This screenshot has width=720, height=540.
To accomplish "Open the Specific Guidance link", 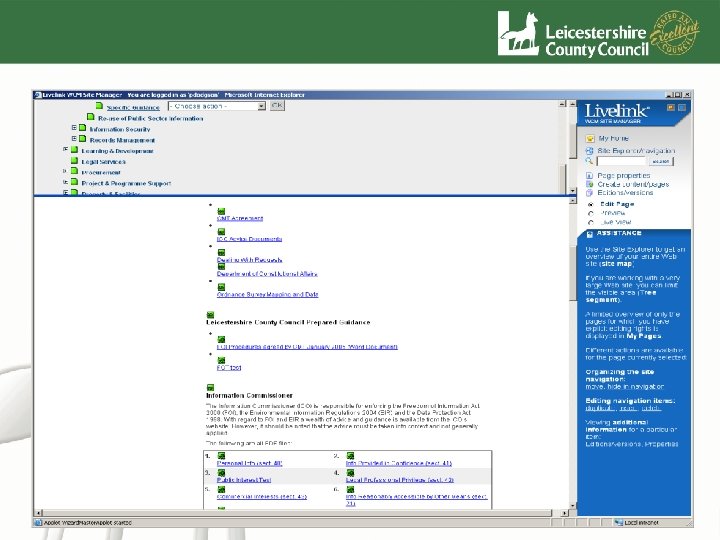I will point(133,107).
